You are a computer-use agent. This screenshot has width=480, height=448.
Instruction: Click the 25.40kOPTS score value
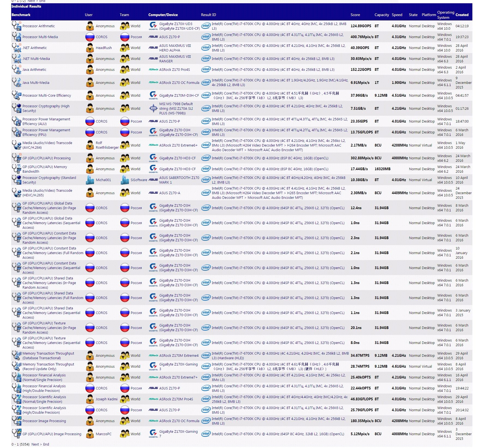click(361, 377)
